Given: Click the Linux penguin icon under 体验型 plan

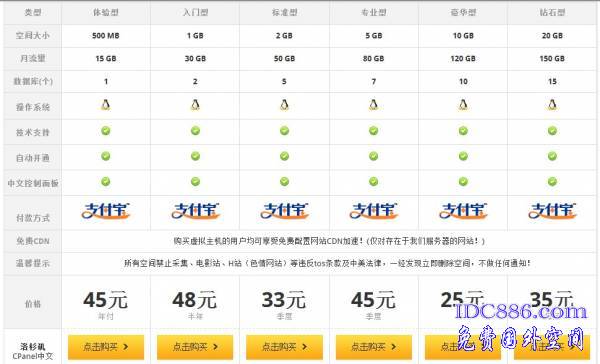Looking at the screenshot, I should 106,105.
